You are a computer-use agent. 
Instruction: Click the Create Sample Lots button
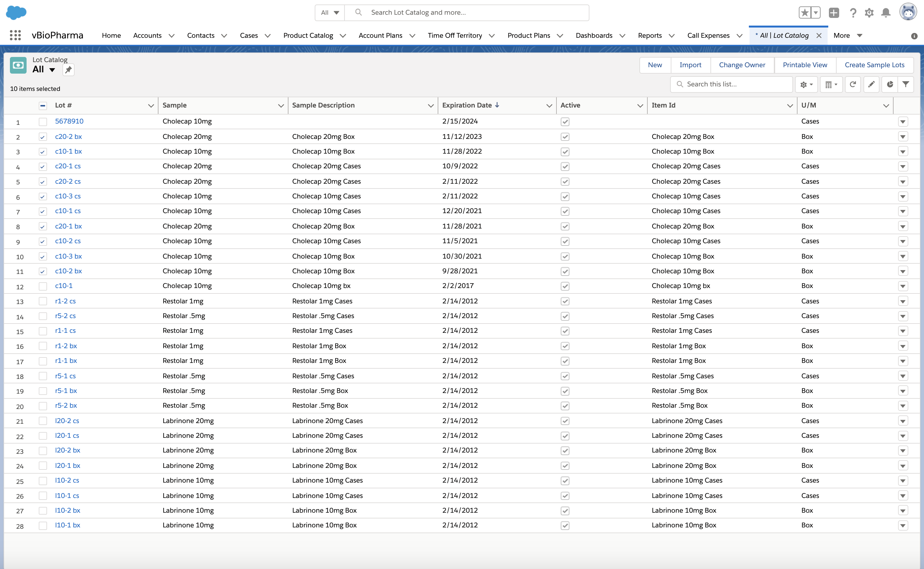874,65
